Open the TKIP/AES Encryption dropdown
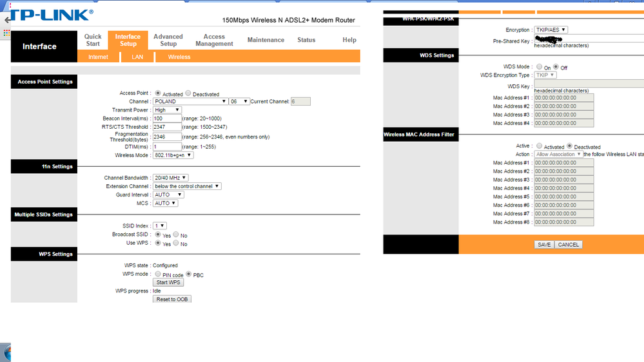The image size is (644, 362). [551, 30]
